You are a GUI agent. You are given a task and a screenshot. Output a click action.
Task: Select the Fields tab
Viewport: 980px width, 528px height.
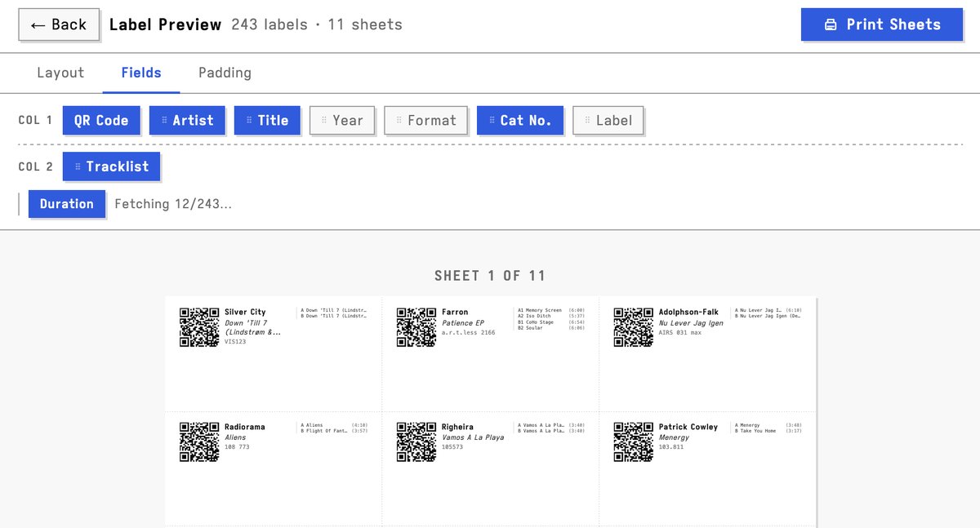[x=140, y=73]
